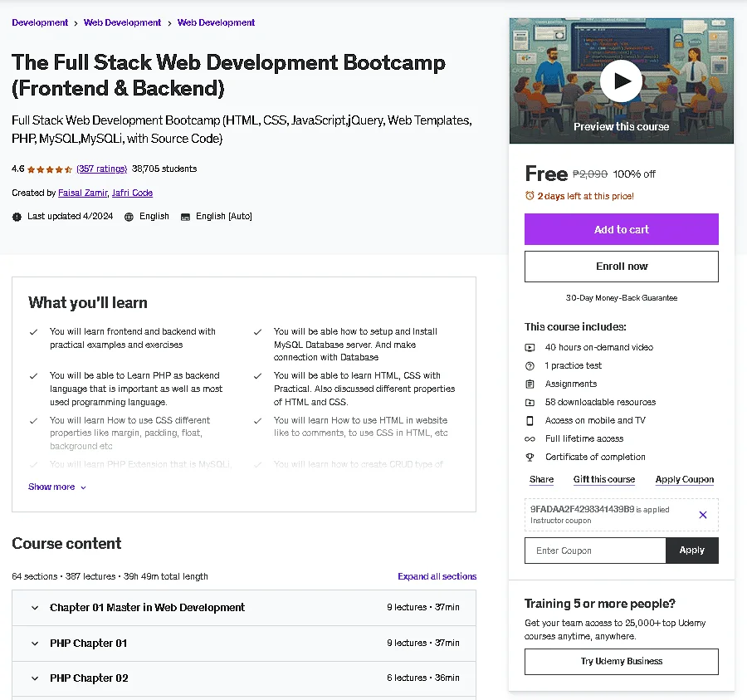Click the downloadable resources folder icon
Image resolution: width=747 pixels, height=700 pixels.
click(x=530, y=402)
